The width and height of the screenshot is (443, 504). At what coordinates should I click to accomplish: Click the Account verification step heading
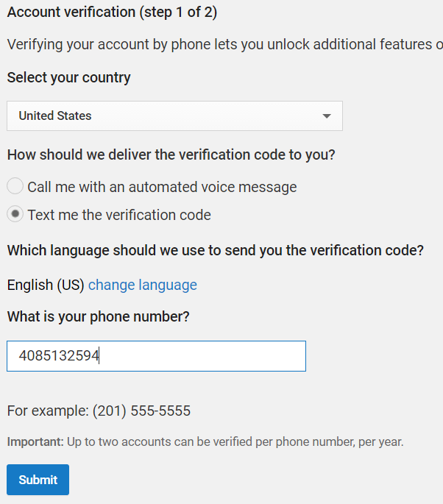(112, 13)
